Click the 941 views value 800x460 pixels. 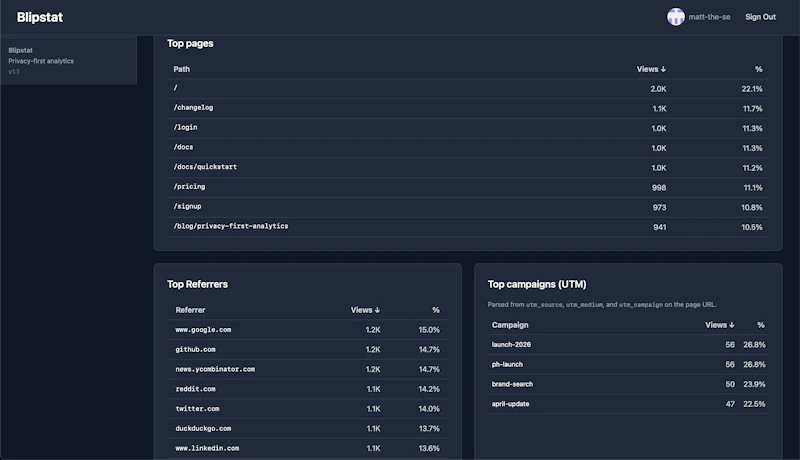(x=660, y=227)
